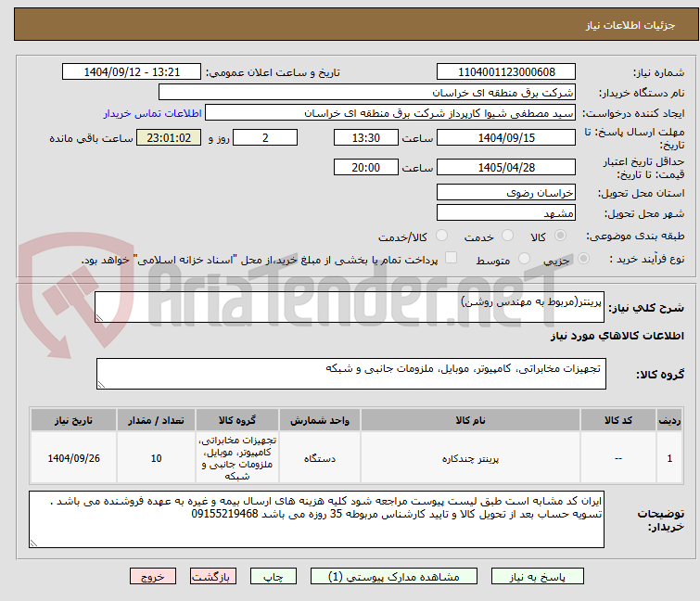Click the جزئیات اطلاعات نیاز page title

[630, 25]
